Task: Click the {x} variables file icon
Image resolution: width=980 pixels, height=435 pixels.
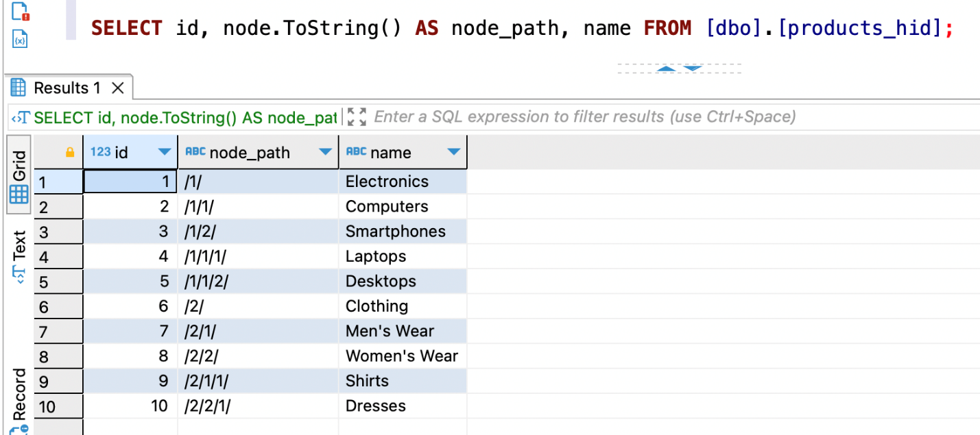Action: [20, 38]
